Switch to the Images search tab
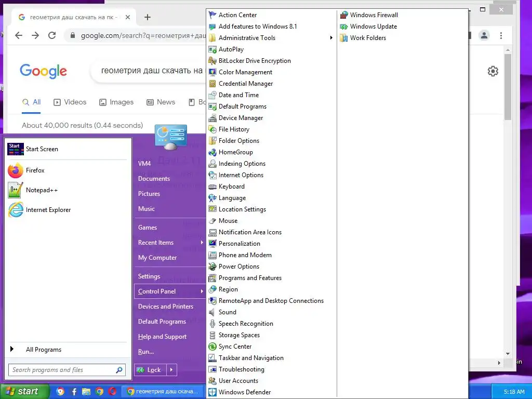 point(116,102)
